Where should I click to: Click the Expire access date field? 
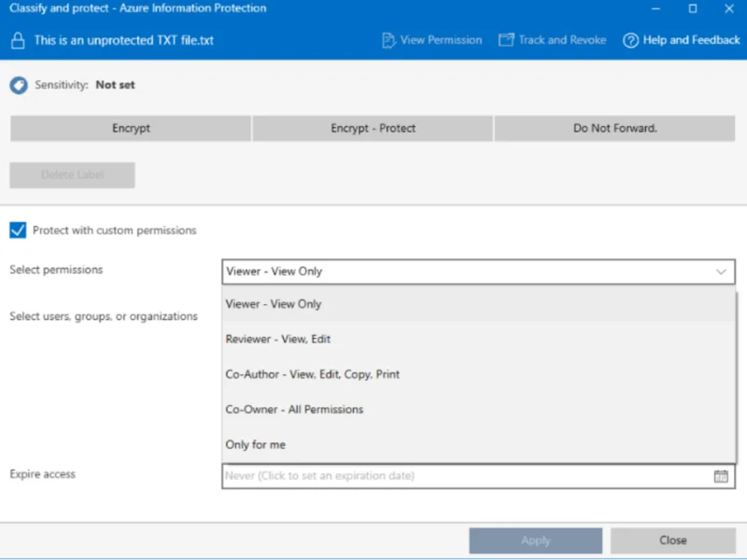tap(478, 476)
